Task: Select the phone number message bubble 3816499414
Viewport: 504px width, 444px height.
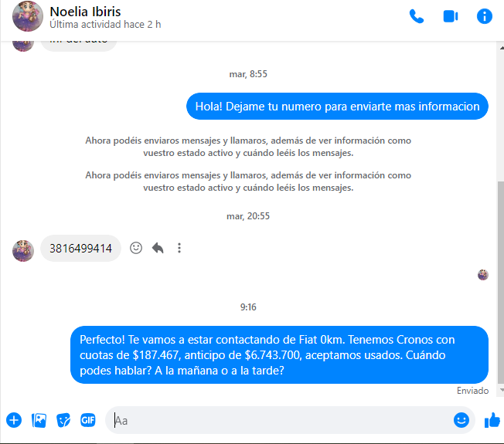Action: [x=80, y=249]
